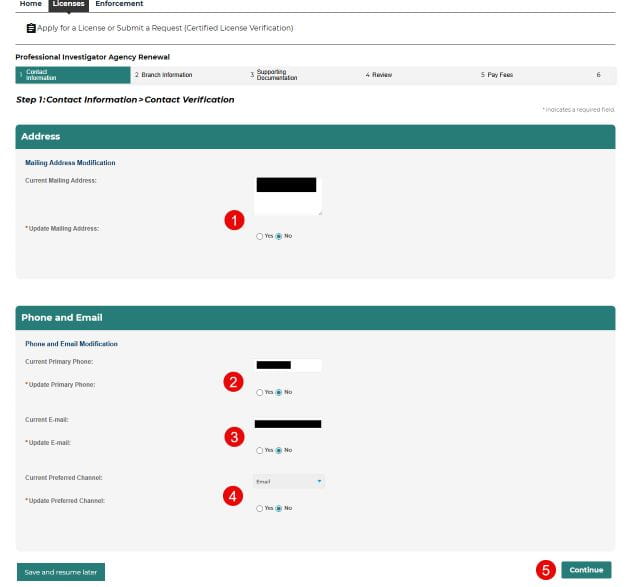This screenshot has height=587, width=629.
Task: Go to step 3 Supporting Documentation
Action: point(274,75)
